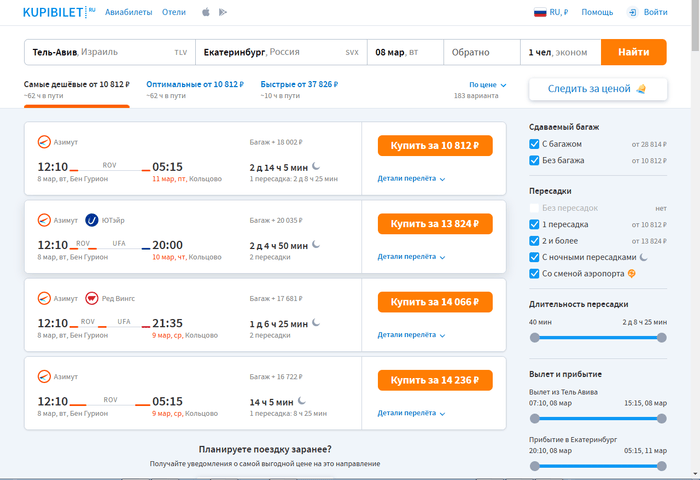Click the 'Войти' login link
Image resolution: width=700 pixels, height=480 pixels.
click(x=655, y=13)
